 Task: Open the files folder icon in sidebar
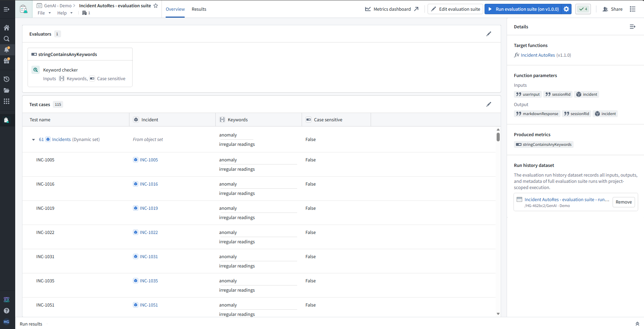[x=6, y=90]
